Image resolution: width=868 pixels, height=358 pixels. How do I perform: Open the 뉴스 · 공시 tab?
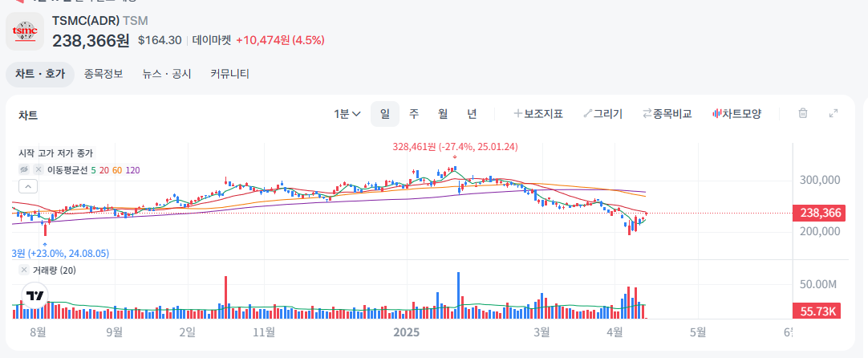click(x=167, y=75)
